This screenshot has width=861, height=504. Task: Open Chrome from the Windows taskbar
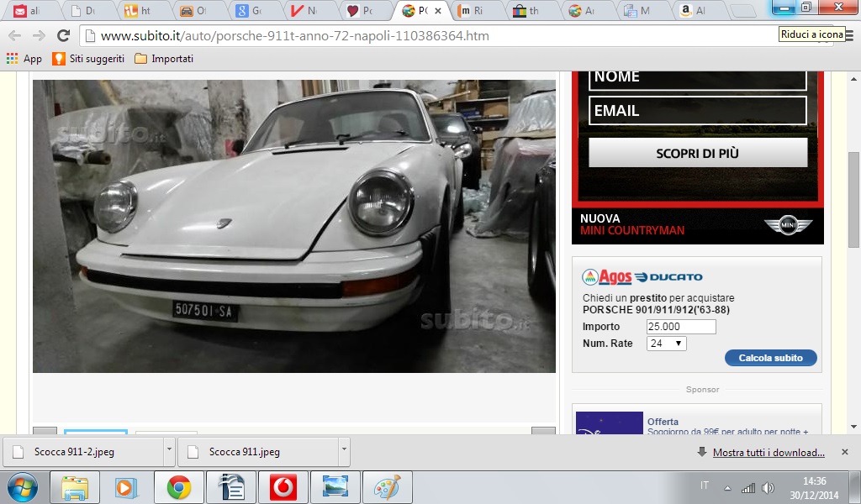coord(178,487)
